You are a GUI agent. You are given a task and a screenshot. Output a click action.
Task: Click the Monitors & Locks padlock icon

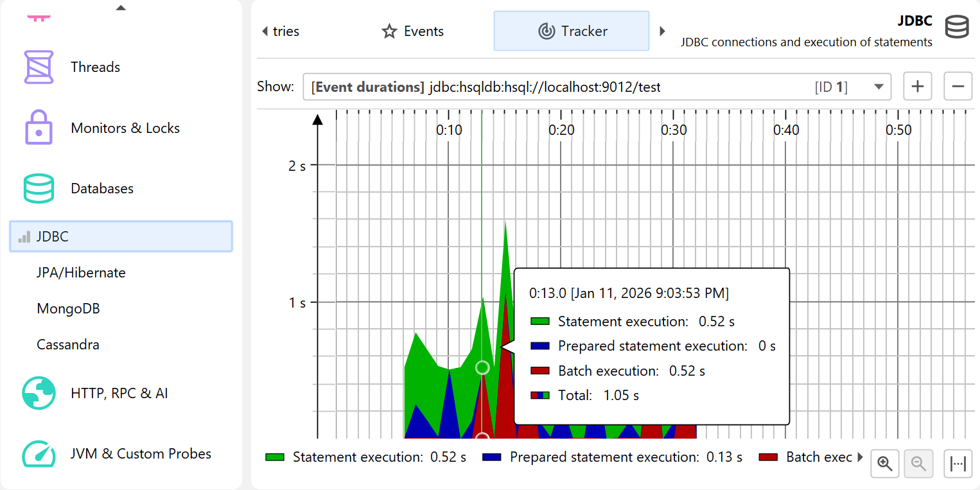pos(39,127)
